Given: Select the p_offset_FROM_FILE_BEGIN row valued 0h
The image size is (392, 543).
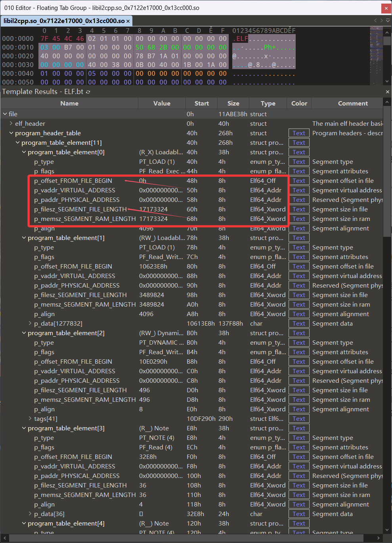Looking at the screenshot, I should 192,181.
